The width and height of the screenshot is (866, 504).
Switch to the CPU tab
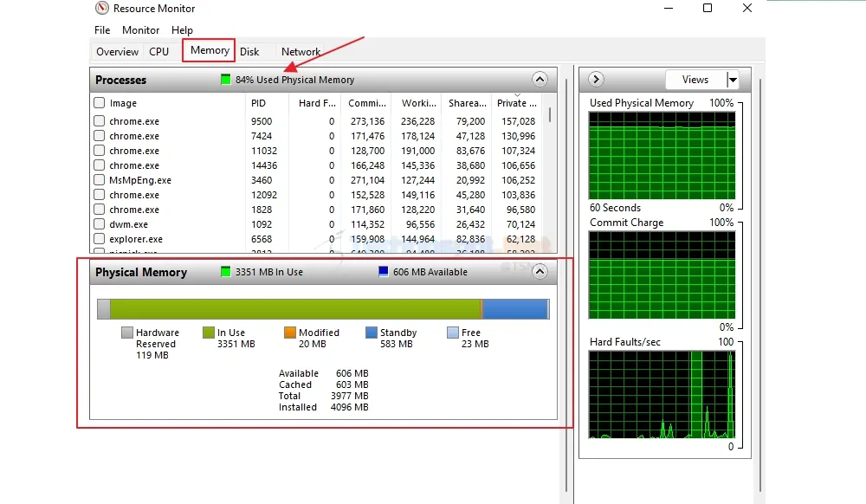159,52
